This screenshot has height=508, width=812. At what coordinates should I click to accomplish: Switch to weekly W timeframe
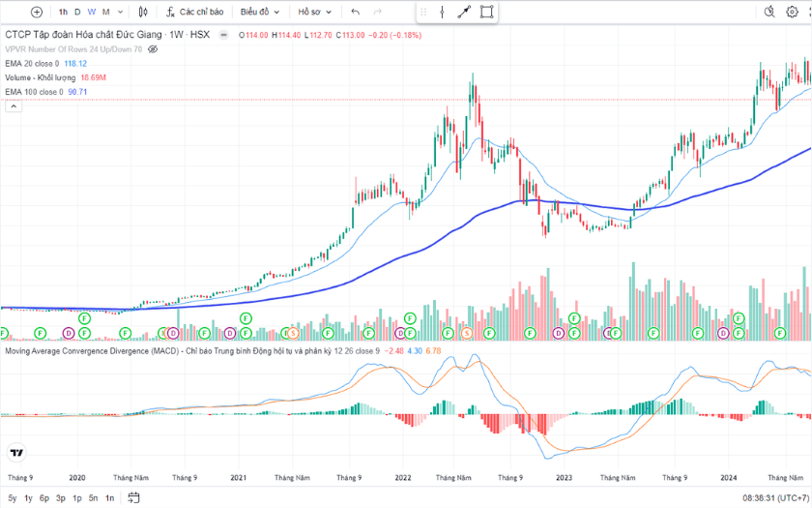[x=92, y=13]
